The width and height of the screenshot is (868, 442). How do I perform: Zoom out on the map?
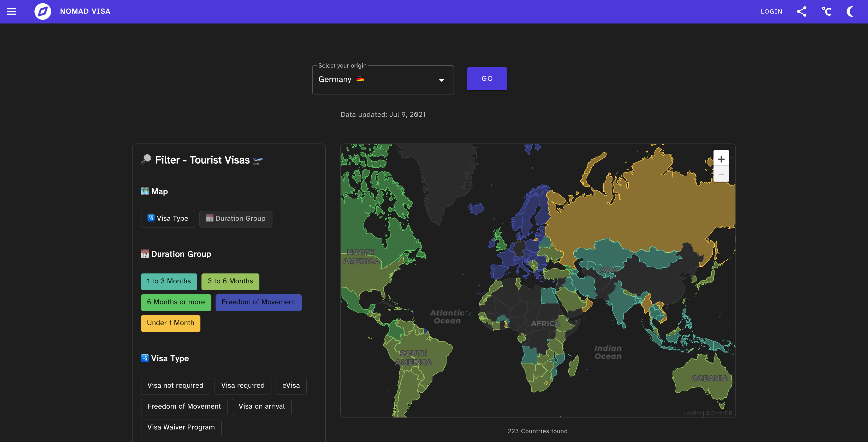coord(721,174)
